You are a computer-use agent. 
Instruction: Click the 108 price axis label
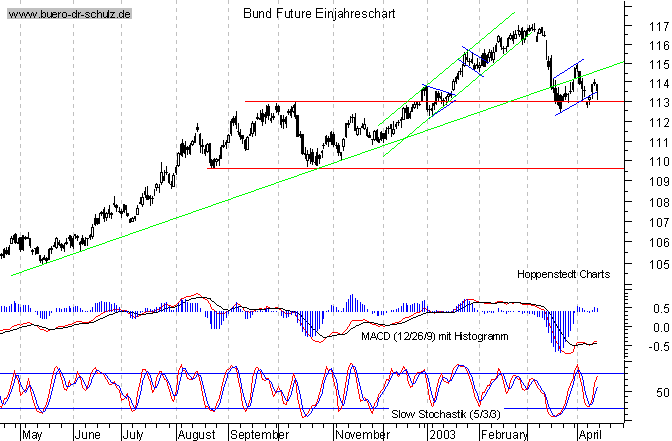point(659,202)
